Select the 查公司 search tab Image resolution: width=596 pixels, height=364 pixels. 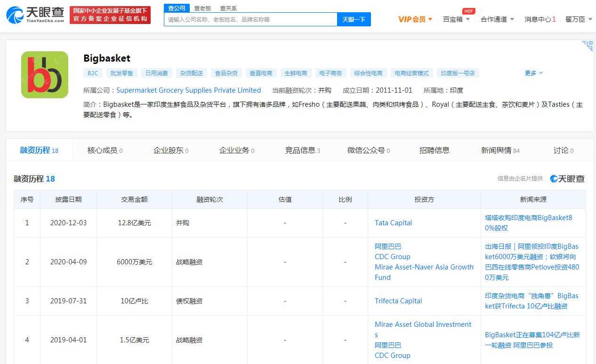click(x=177, y=8)
